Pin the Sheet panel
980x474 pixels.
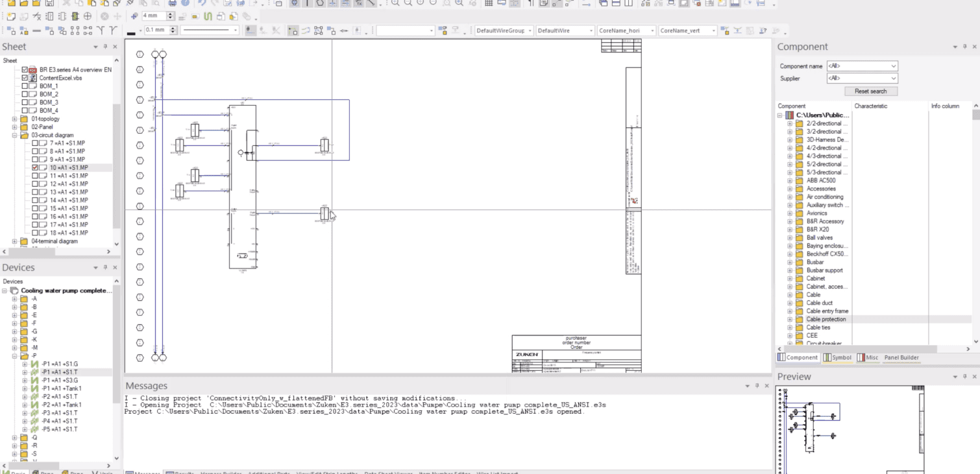pyautogui.click(x=105, y=47)
